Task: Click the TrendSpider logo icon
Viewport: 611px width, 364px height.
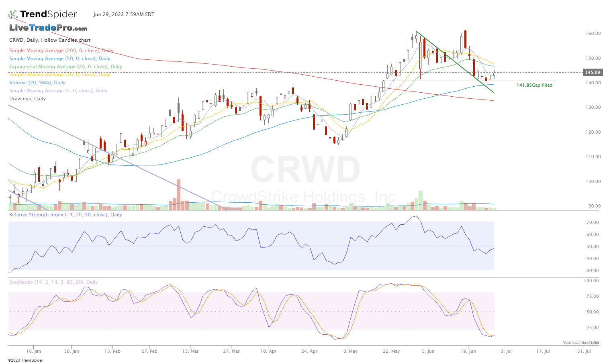Action: pyautogui.click(x=13, y=15)
